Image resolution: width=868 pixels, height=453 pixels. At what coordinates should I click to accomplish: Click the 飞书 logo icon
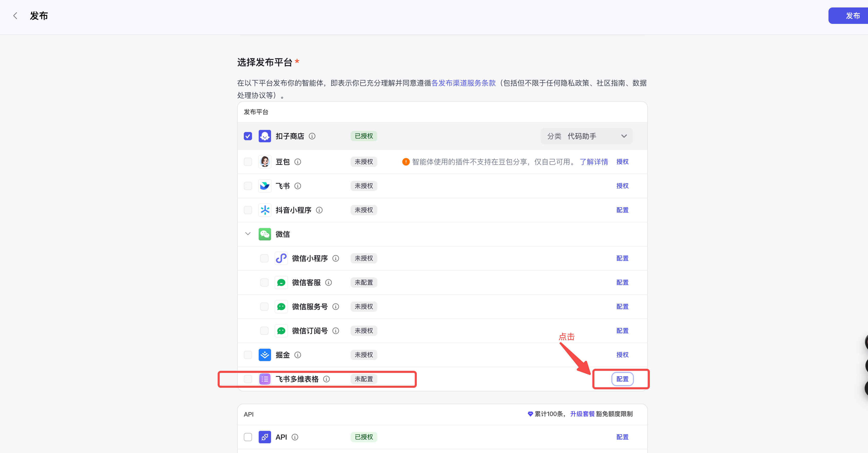click(x=265, y=186)
